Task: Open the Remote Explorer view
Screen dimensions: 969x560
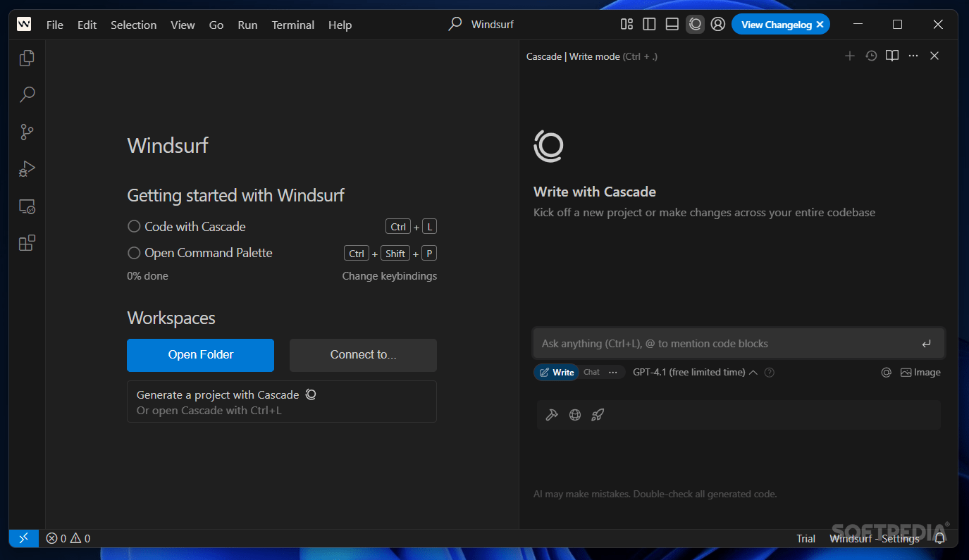Action: [27, 206]
